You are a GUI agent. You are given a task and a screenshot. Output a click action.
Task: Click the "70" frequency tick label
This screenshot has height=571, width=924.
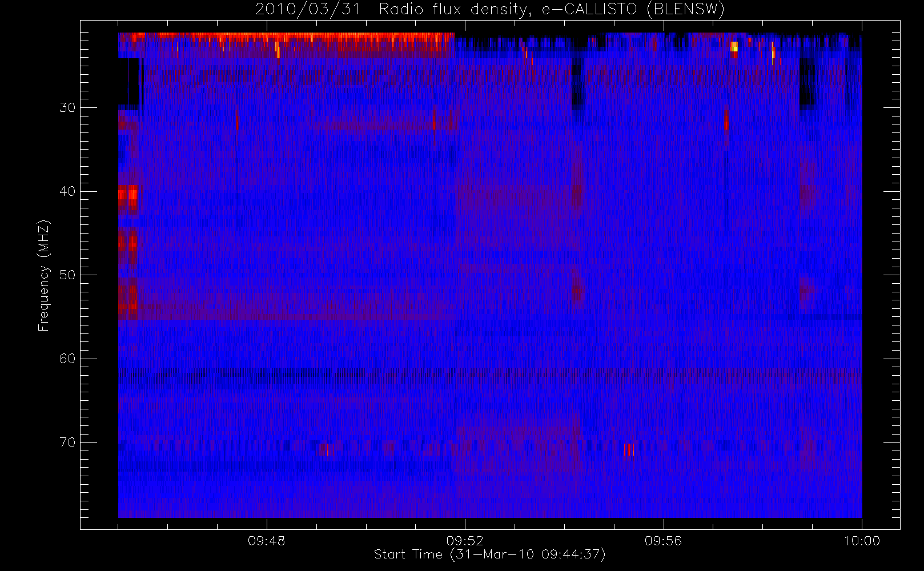(x=67, y=443)
